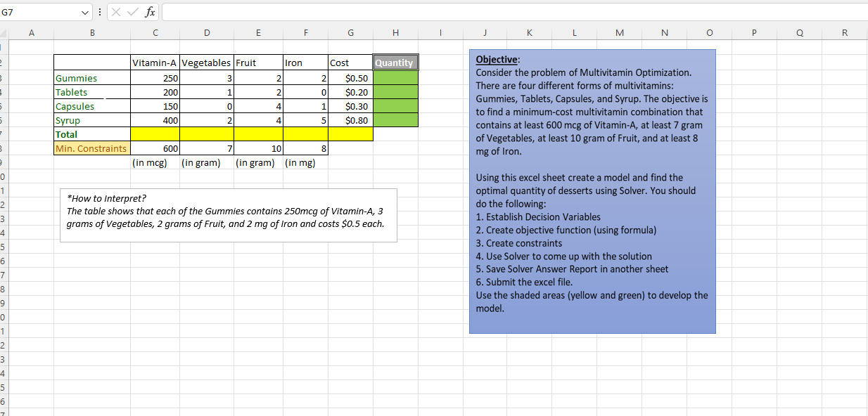This screenshot has height=416, width=868.
Task: Click the $0.50 cost cell for Gummies
Action: (x=350, y=78)
